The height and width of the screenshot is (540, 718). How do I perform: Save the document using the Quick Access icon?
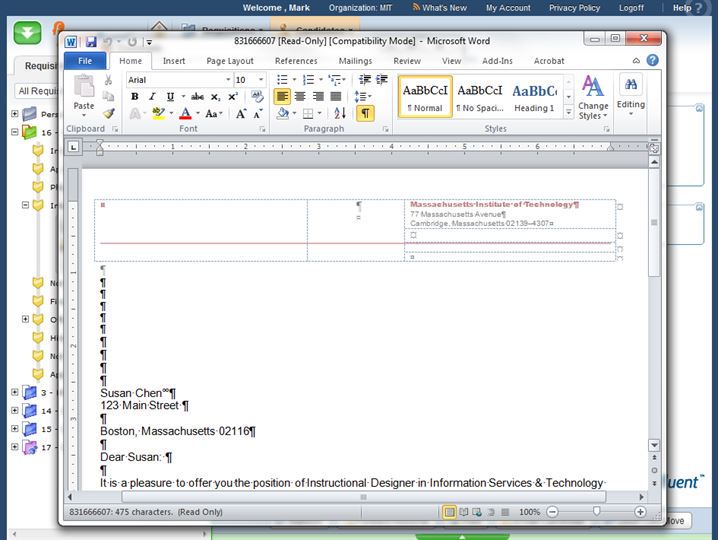[x=91, y=42]
